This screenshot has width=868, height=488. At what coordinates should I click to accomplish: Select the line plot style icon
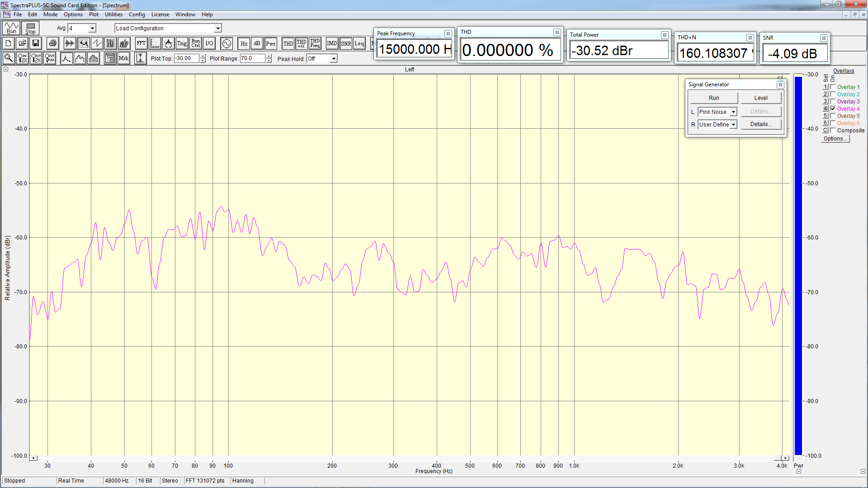[x=66, y=58]
